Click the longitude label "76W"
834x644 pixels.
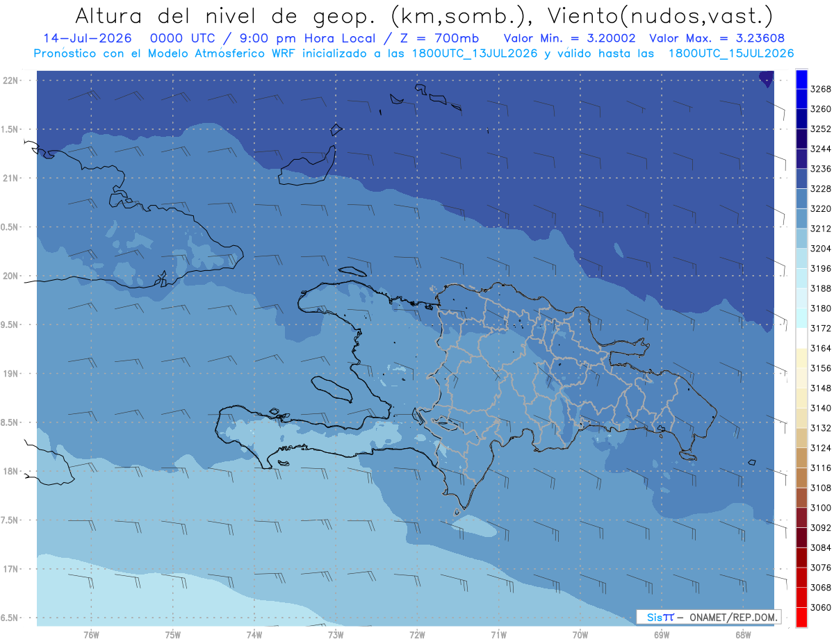coord(91,635)
